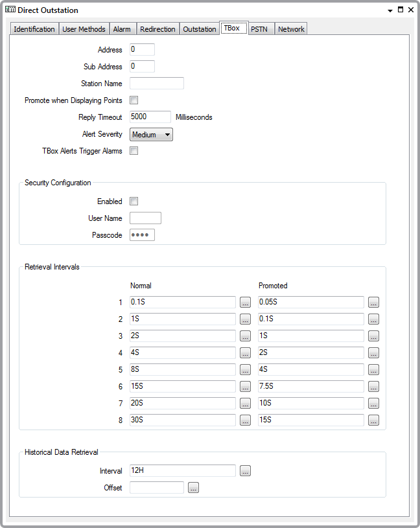Open the window position dropdown arrow in title bar
This screenshot has width=420, height=528.
point(390,10)
